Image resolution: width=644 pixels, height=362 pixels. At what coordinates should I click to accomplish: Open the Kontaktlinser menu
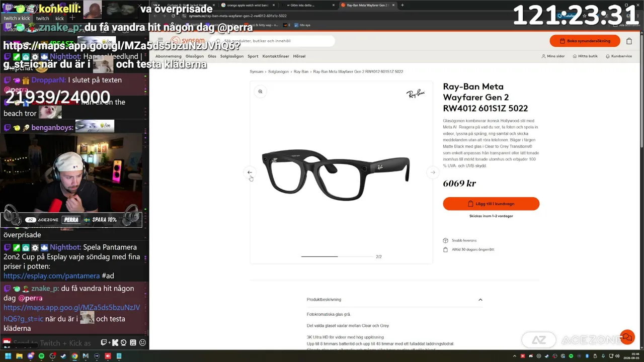coord(277,56)
